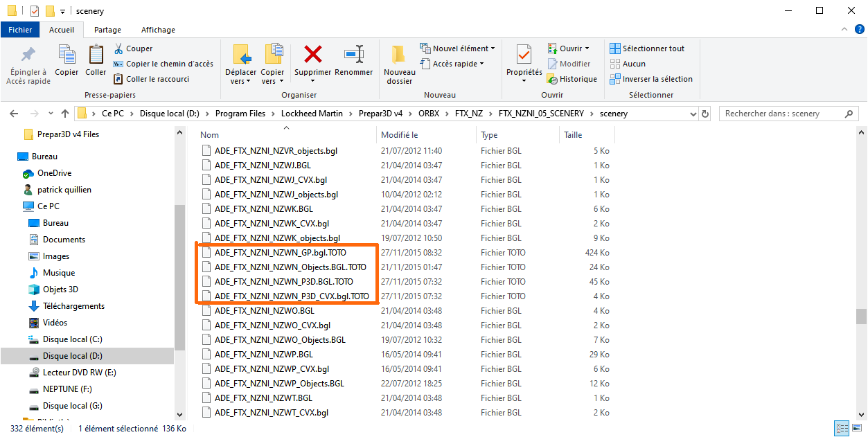
Task: Open Accès rapide dropdown
Action: tap(452, 64)
